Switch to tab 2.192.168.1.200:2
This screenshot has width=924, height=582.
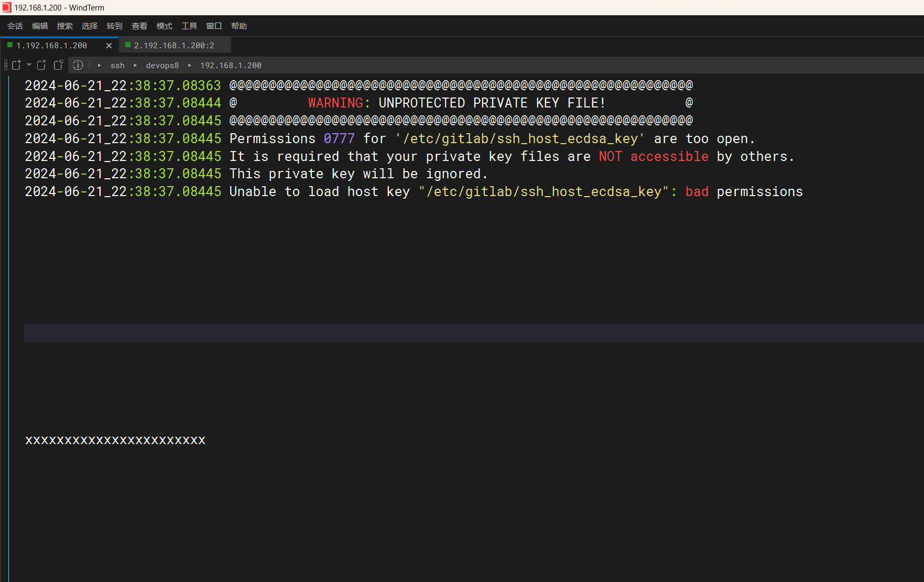pyautogui.click(x=174, y=46)
